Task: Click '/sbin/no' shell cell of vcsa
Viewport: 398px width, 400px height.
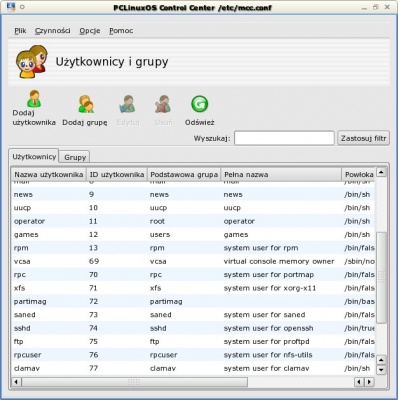Action: pos(359,261)
